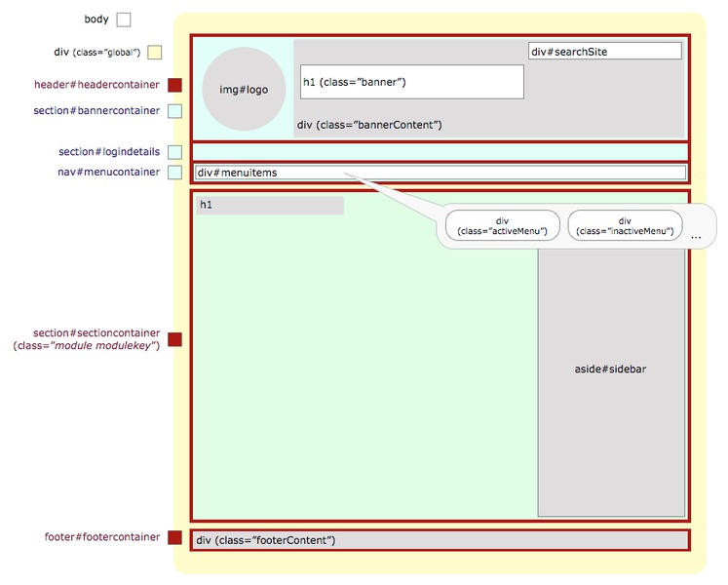Screen dimensions: 728x585
Task: Click the footerContent div bar
Action: [x=440, y=540]
